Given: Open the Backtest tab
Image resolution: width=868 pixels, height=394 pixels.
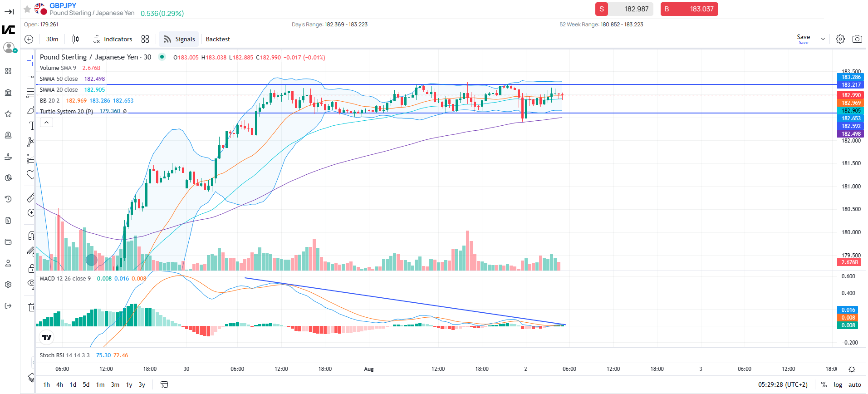Looking at the screenshot, I should [218, 39].
